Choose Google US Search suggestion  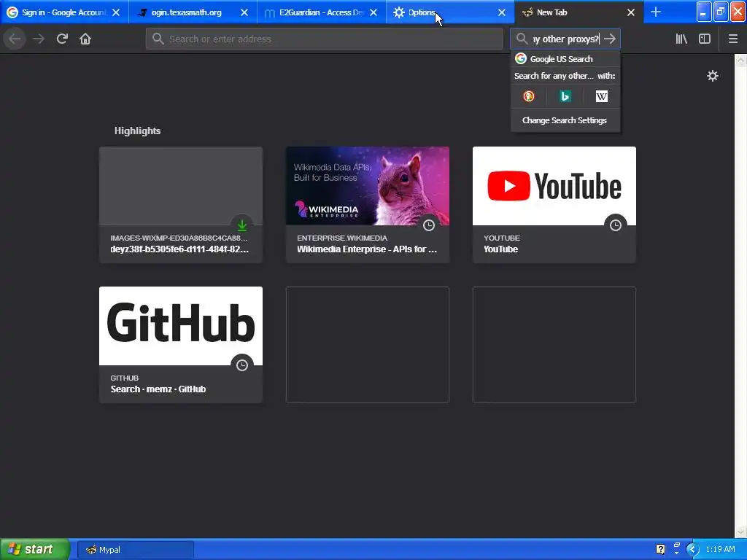click(x=565, y=58)
